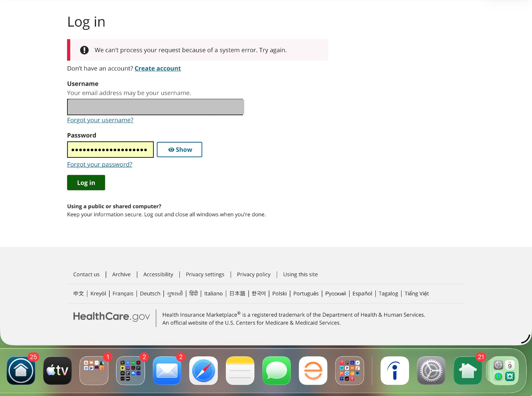The image size is (532, 396).
Task: Open the System Settings gear icon
Action: [x=431, y=370]
